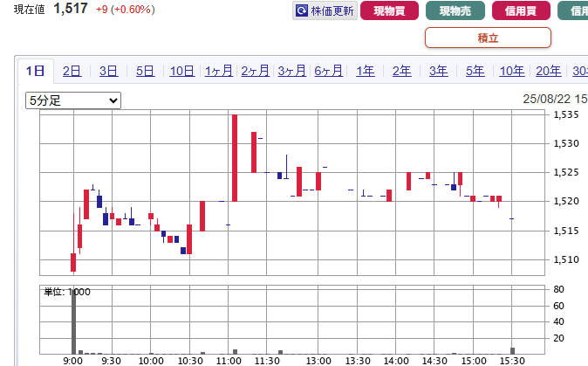588x366 pixels.
Task: Select the 1日 chart tab
Action: click(x=35, y=71)
